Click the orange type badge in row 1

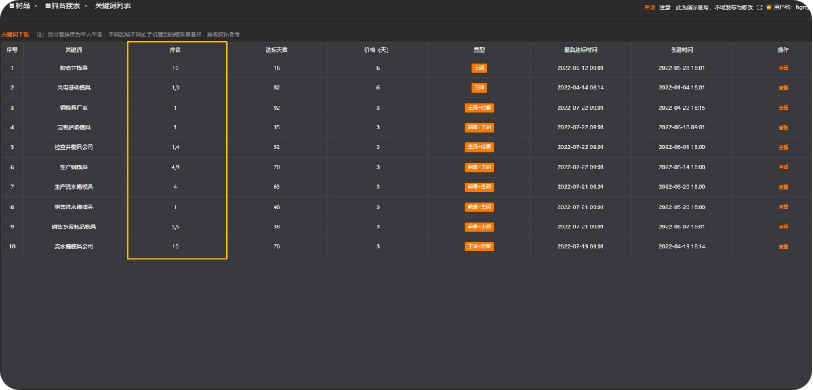click(479, 68)
